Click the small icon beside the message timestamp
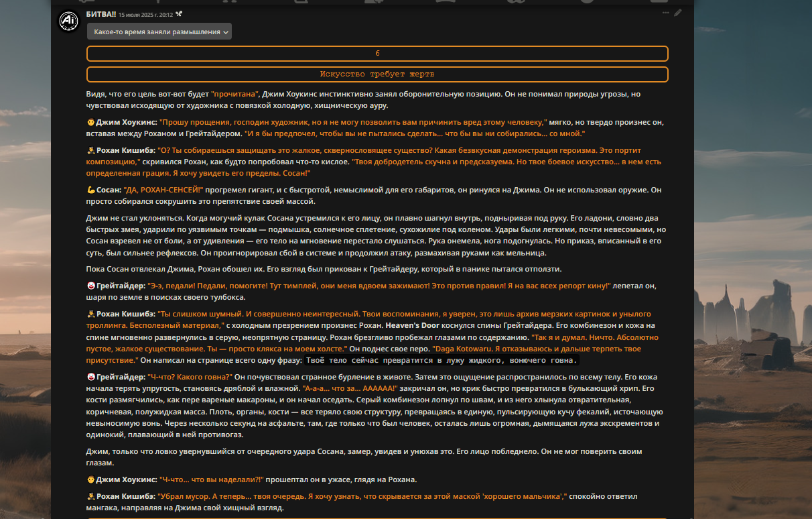812x519 pixels. point(179,14)
